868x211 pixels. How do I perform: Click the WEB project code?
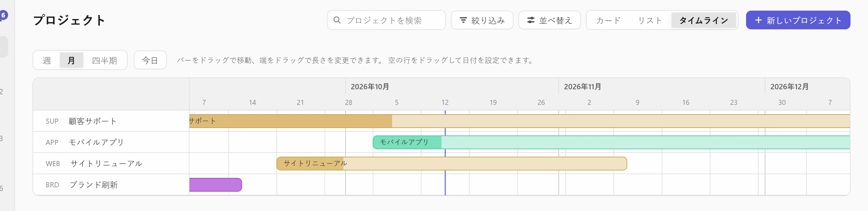point(53,164)
